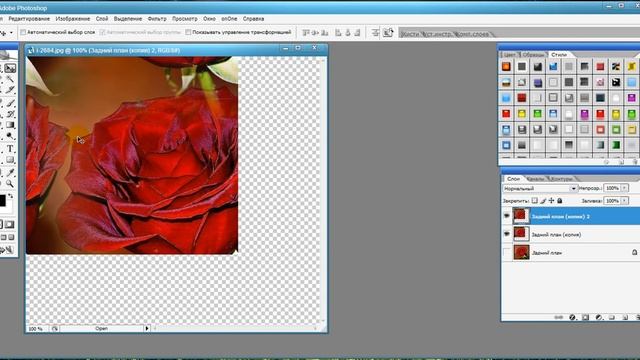Open the Непрозр. opacity slider arrow
640x360 pixels.
click(624, 188)
